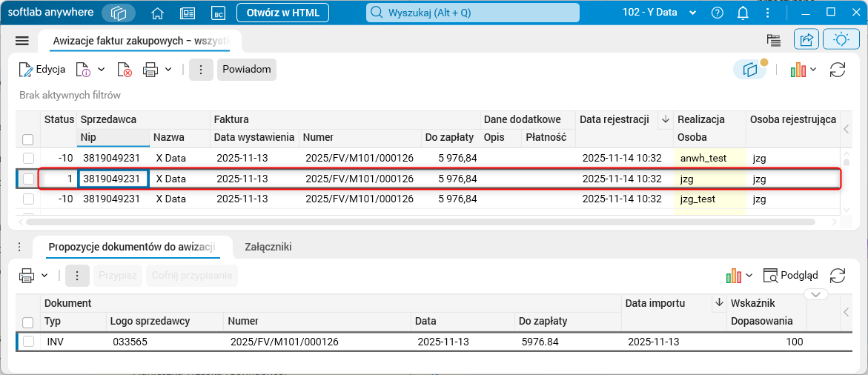Screen dimensions: 868x375
Task: Check the box for the anwh_test row
Action: 28,158
